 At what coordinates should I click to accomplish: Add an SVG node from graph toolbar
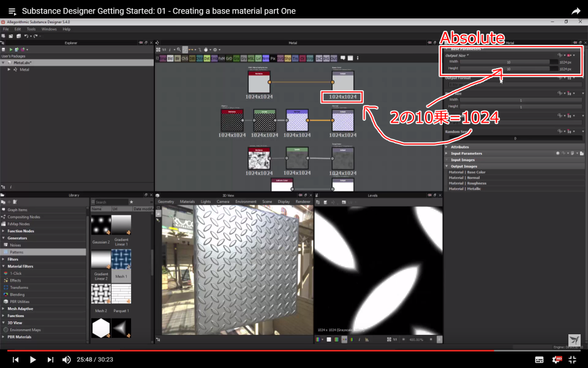pyautogui.click(x=281, y=58)
